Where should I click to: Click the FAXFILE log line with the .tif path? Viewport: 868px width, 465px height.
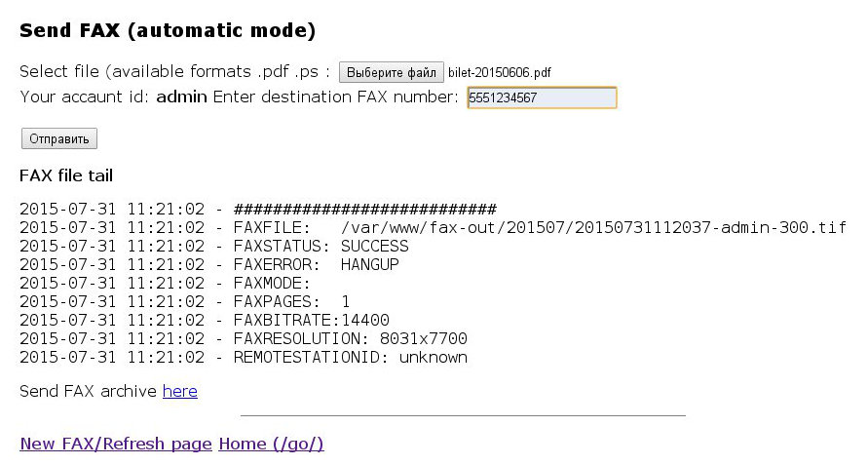coord(433,227)
